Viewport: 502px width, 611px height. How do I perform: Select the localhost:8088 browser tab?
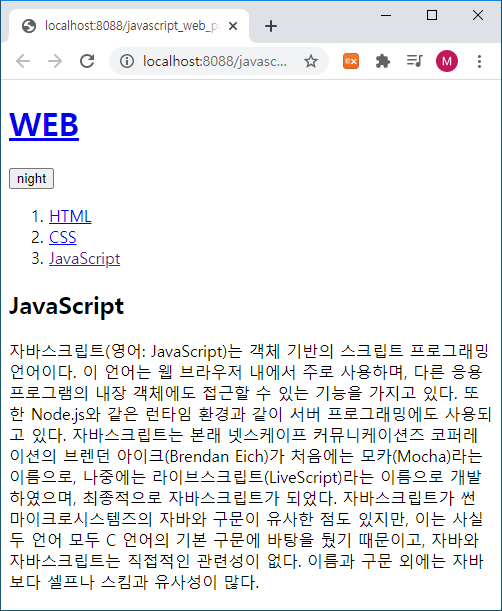click(129, 26)
